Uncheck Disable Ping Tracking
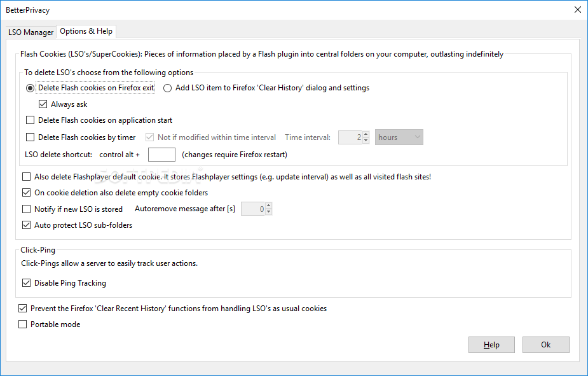The height and width of the screenshot is (376, 588). pos(27,283)
